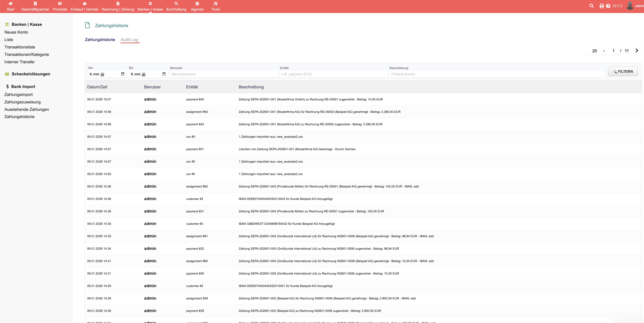Image resolution: width=644 pixels, height=323 pixels.
Task: Open Transaktionsliste in the sidebar
Action: coord(20,47)
